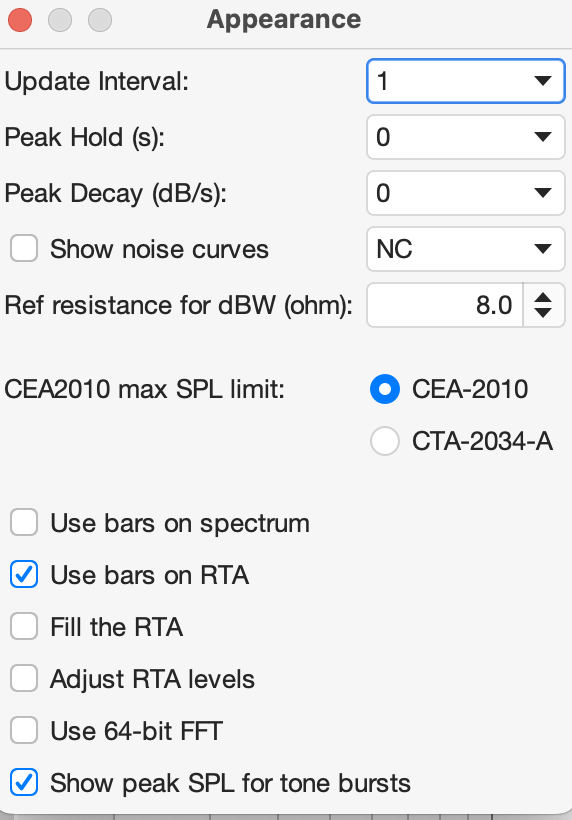
Task: Click the Appearance window title text
Action: [284, 20]
